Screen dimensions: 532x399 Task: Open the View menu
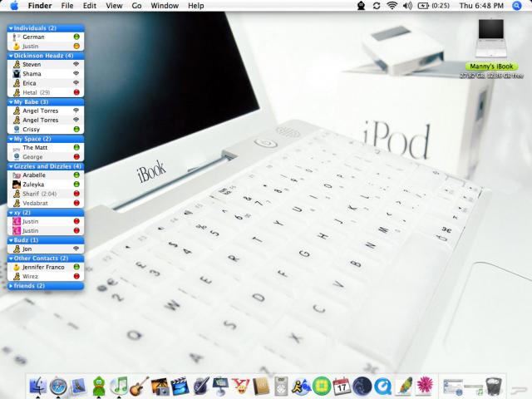click(114, 6)
